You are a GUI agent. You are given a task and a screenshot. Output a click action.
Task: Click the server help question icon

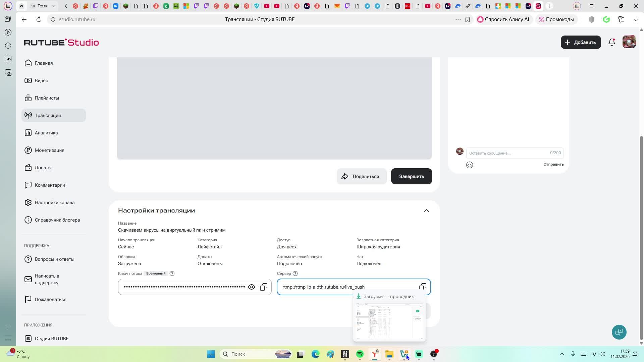[295, 274]
